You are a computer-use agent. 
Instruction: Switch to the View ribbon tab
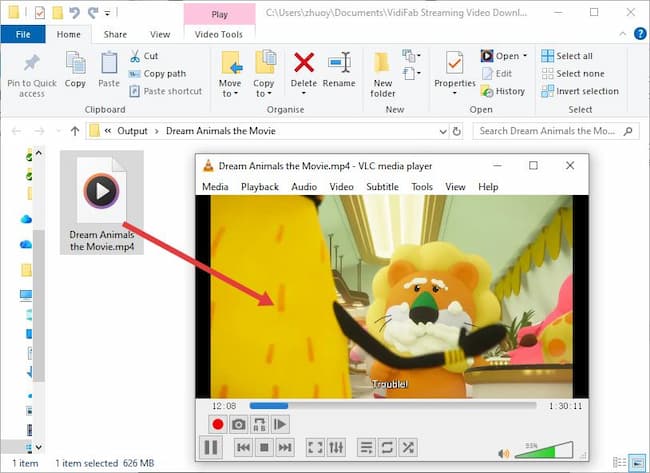(160, 34)
